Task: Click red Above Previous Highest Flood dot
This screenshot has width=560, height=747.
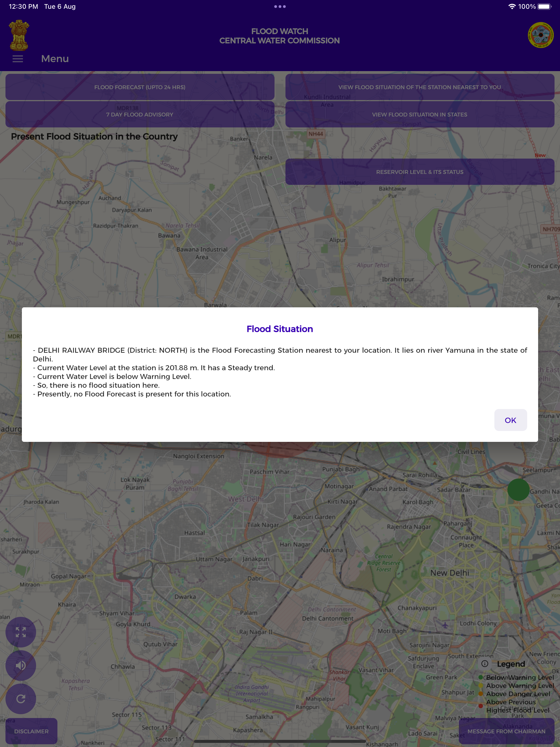Action: point(480,706)
